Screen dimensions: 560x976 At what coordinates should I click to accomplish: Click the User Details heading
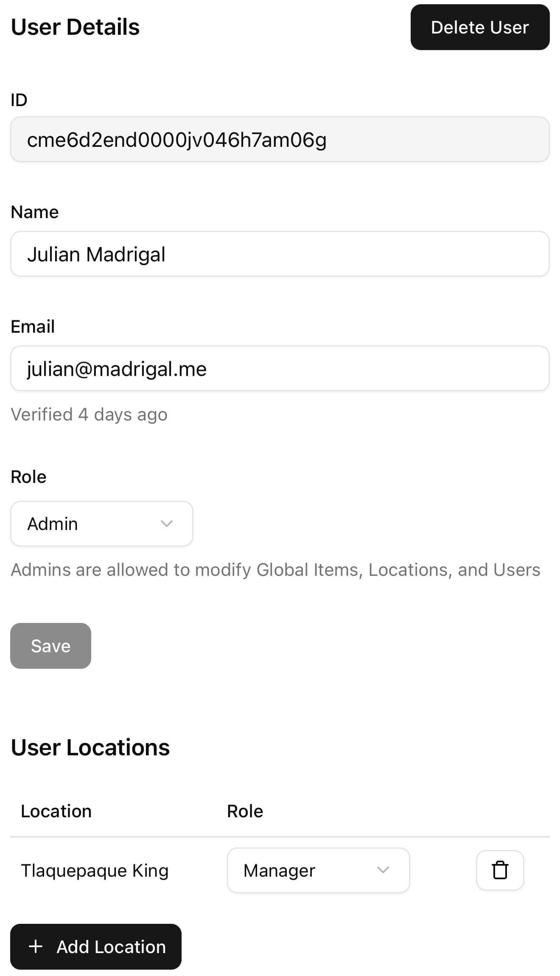click(75, 27)
